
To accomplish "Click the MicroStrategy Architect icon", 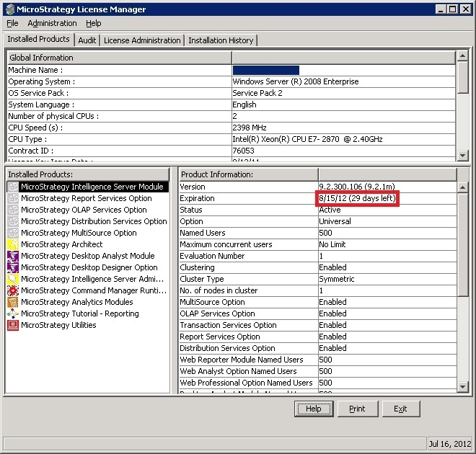I will coord(13,244).
